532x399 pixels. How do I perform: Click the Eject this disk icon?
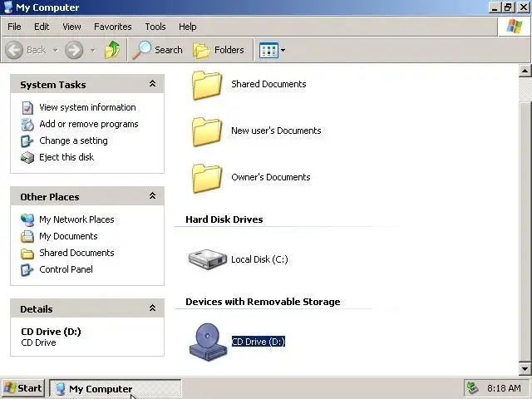coord(27,158)
